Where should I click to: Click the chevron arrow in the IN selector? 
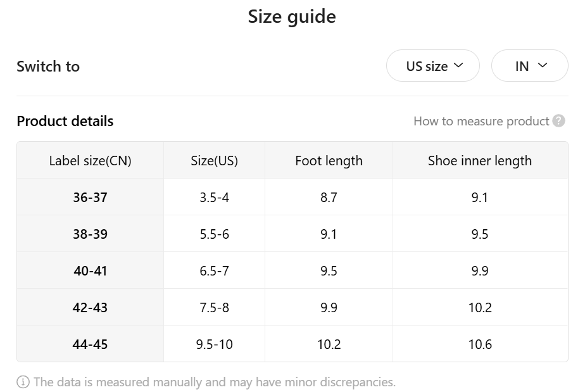point(543,65)
